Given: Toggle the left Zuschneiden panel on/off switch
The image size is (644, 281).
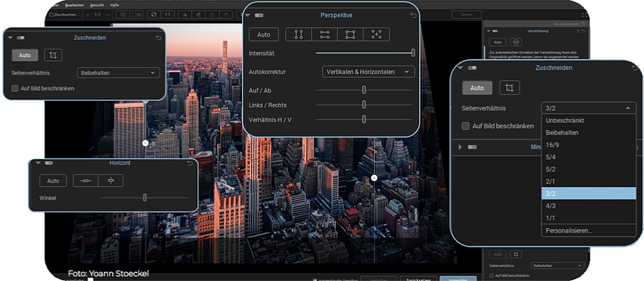Looking at the screenshot, I should click(x=21, y=38).
